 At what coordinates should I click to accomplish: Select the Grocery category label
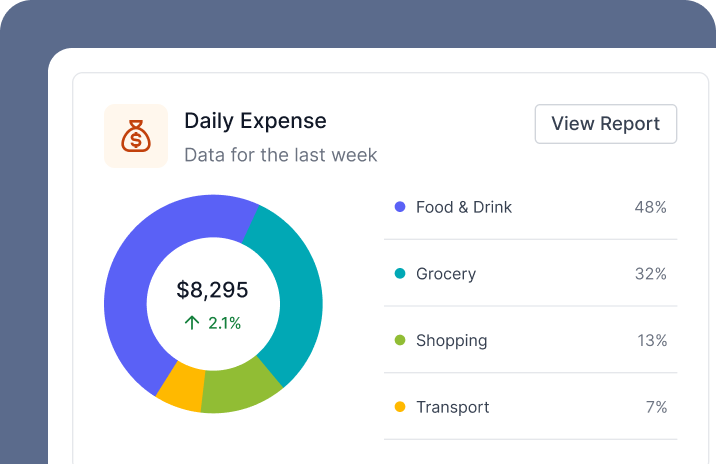(x=446, y=274)
